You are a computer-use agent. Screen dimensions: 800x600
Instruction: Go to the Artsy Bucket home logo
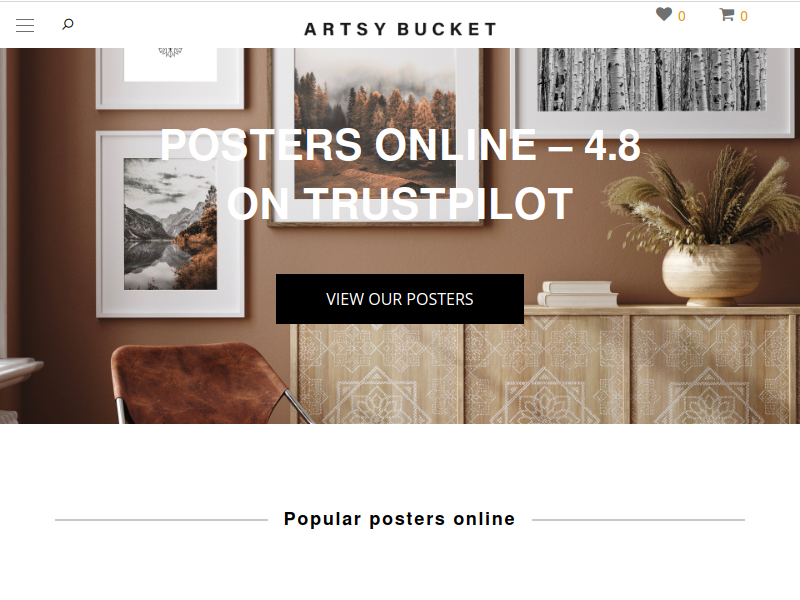tap(400, 29)
